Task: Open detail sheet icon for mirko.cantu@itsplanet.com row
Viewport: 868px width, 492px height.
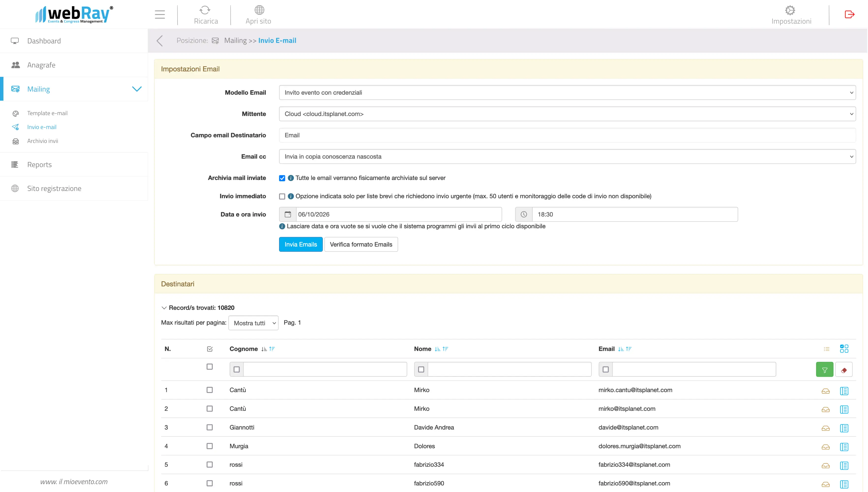Action: coord(844,391)
